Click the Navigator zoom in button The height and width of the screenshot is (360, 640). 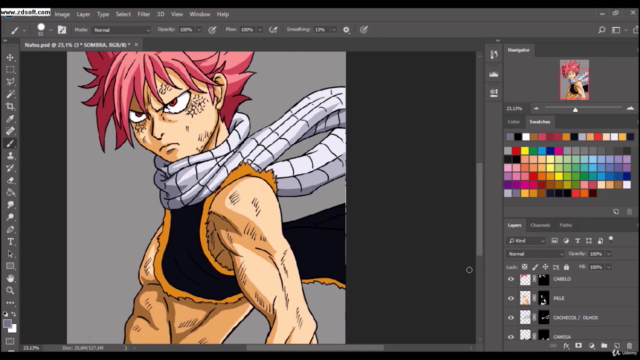[x=630, y=108]
